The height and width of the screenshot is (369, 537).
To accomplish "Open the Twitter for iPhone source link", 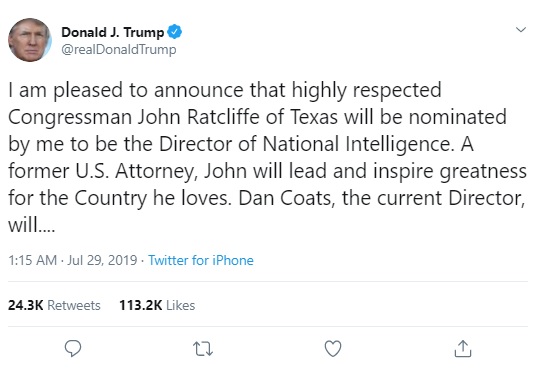I will 201,260.
